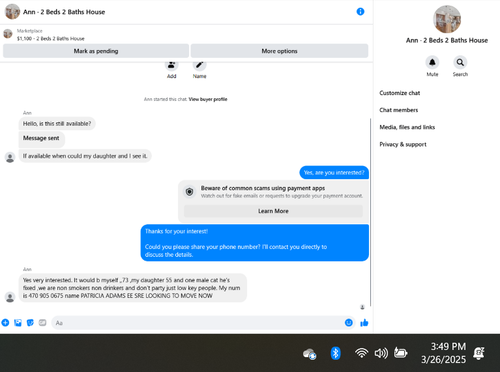Viewport: 500px width, 372px height.
Task: Open More options for the listing
Action: (x=279, y=51)
